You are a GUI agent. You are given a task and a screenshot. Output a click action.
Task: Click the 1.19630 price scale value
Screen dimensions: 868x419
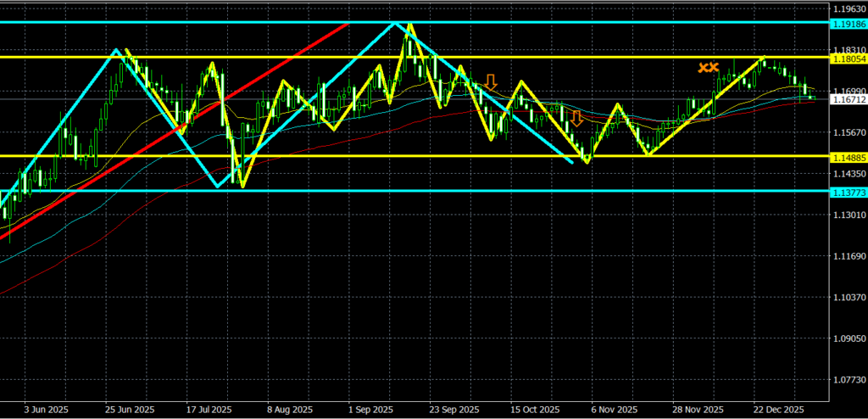(849, 8)
